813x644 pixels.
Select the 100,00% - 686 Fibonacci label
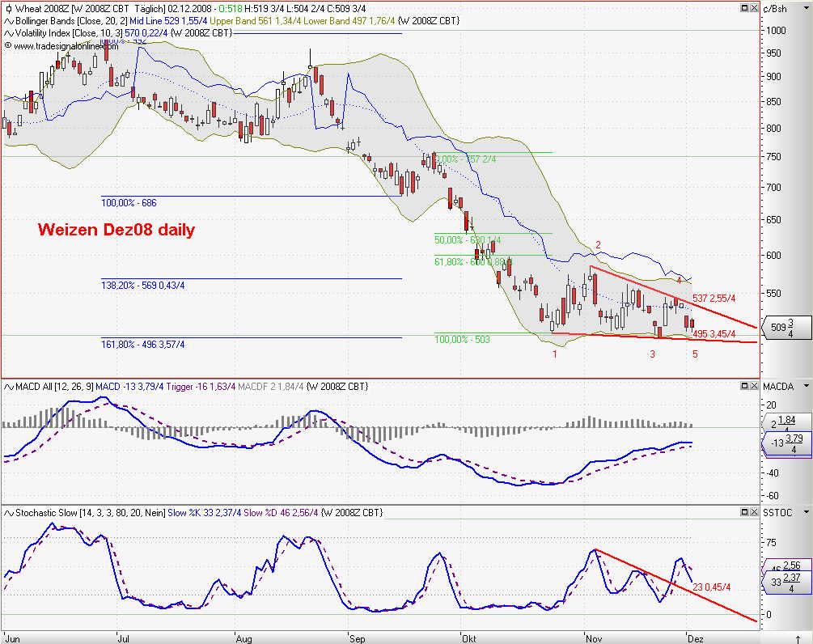point(129,203)
